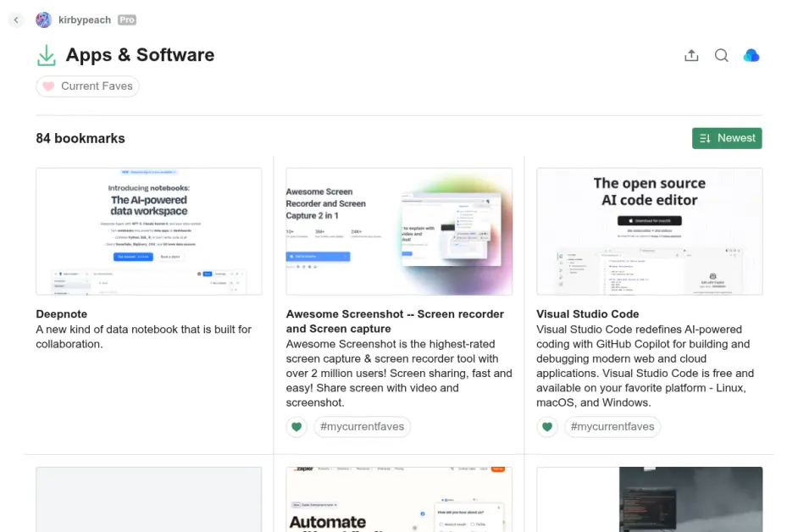Select #mycurrentfaves tag under Awesome Screenshot

pyautogui.click(x=362, y=427)
